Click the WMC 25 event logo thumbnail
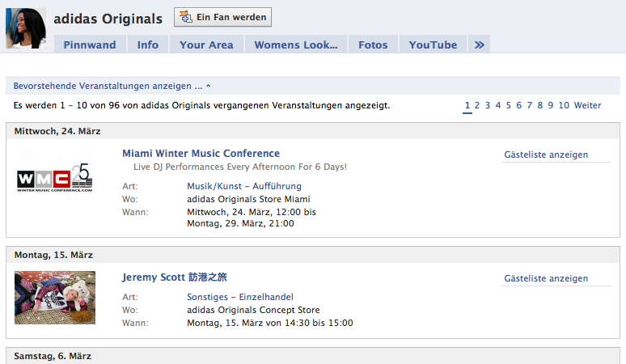The width and height of the screenshot is (626, 364). (55, 177)
